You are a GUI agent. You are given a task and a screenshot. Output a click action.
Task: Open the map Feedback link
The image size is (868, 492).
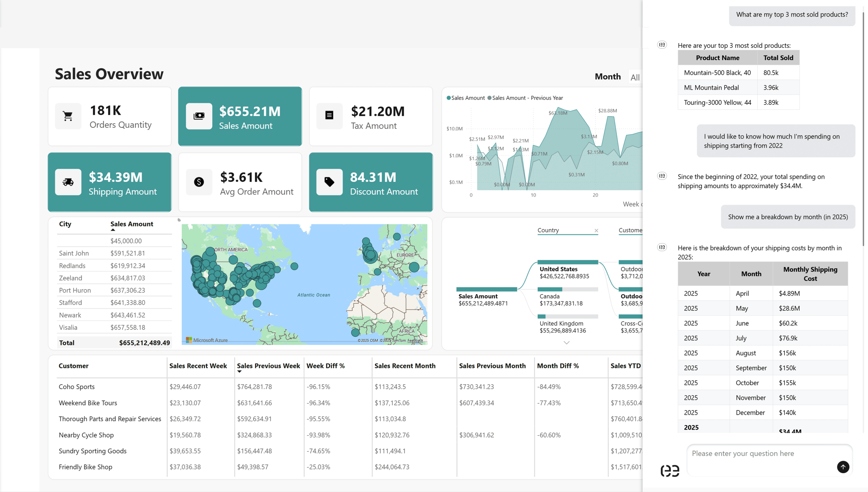415,341
